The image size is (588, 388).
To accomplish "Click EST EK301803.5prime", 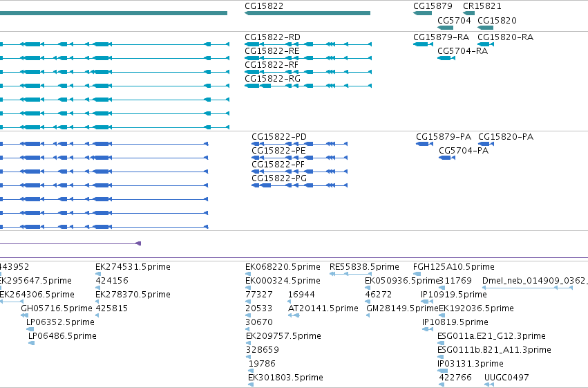I will coord(285,378).
